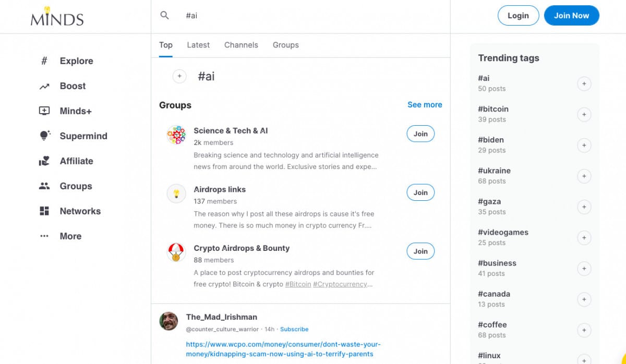626x364 pixels.
Task: Click the Login button
Action: pos(518,16)
